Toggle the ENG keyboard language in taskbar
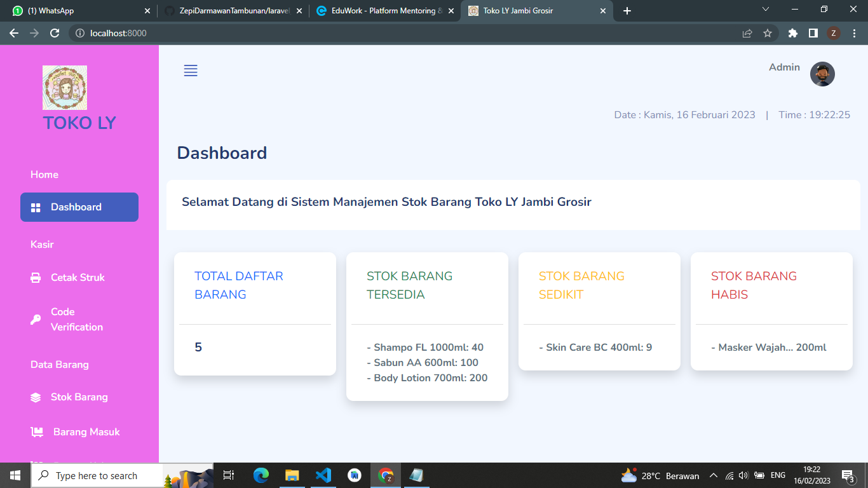 pos(776,475)
